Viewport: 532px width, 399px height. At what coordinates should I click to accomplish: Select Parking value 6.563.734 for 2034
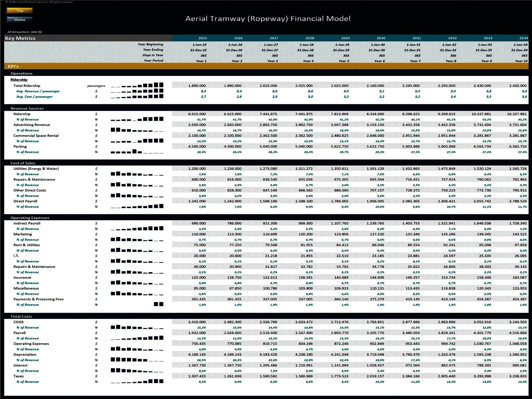click(518, 147)
